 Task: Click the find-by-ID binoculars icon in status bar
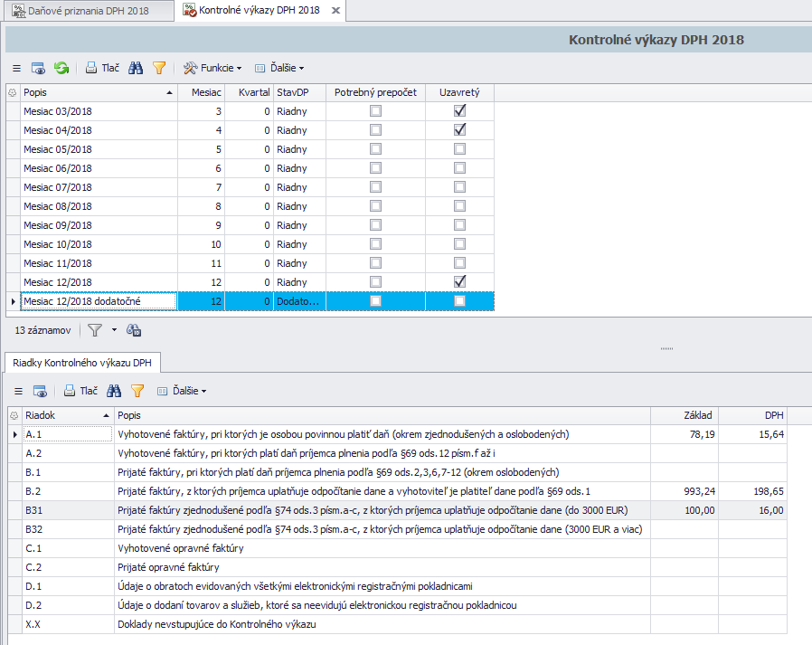point(134,330)
